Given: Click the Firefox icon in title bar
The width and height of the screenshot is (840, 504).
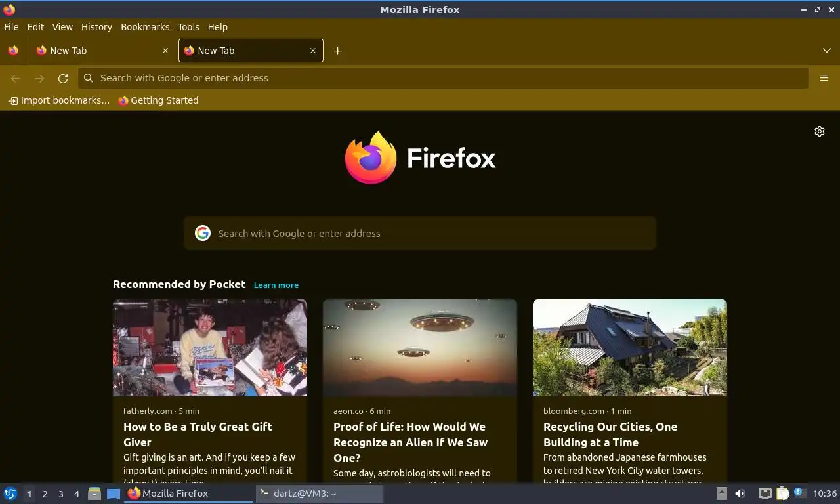Looking at the screenshot, I should click(x=9, y=9).
